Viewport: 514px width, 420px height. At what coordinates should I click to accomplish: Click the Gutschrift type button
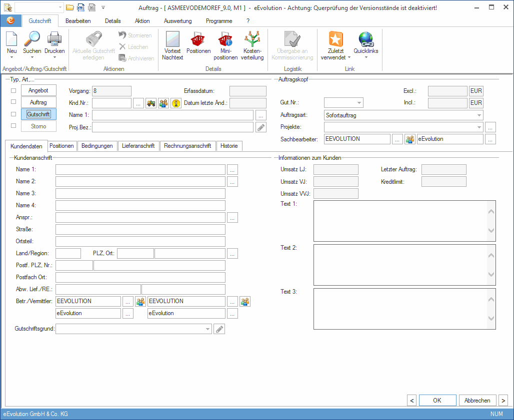pos(38,114)
